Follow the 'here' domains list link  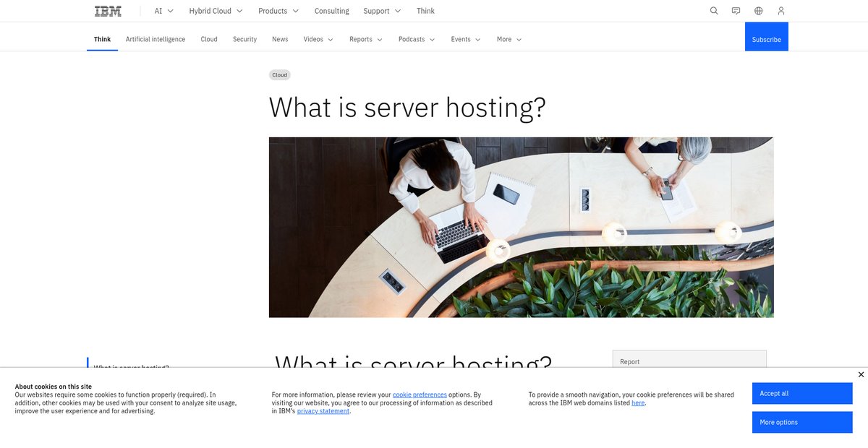638,402
